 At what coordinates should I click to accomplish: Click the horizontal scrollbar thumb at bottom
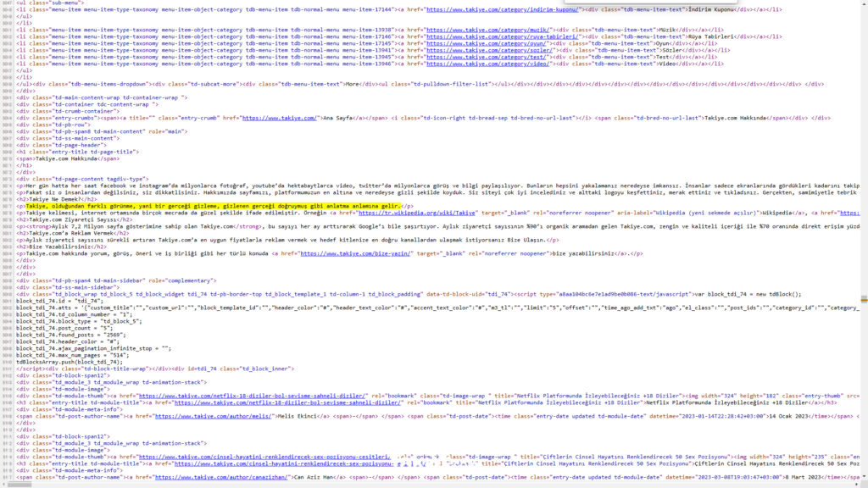[x=19, y=485]
